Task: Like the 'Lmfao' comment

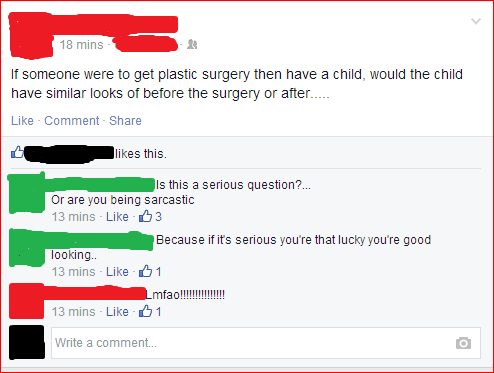Action: pos(117,312)
